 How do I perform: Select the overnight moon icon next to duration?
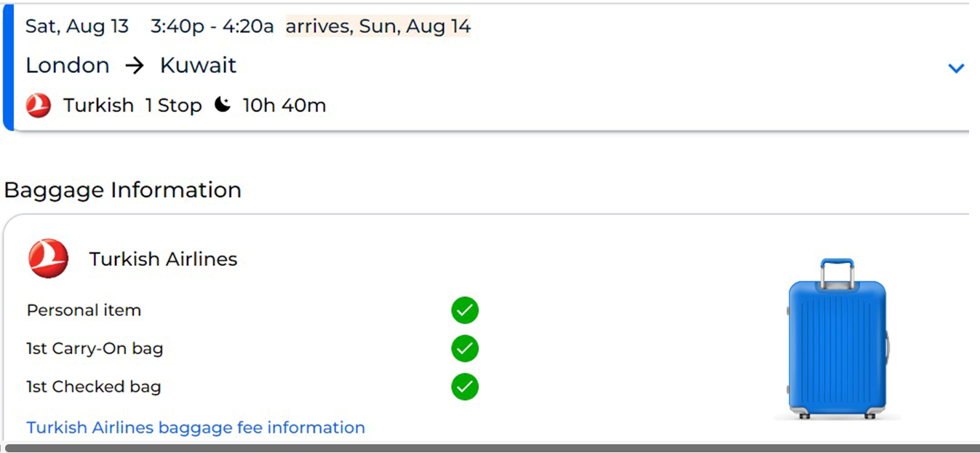(x=223, y=104)
